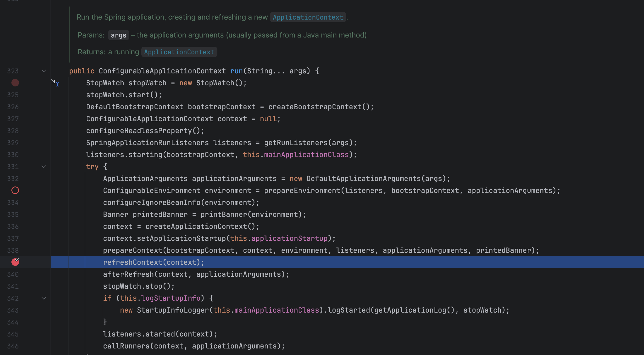Viewport: 644px width, 355px height.
Task: Click mainApplicationClass field in the listeners.starting line
Action: pyautogui.click(x=306, y=155)
